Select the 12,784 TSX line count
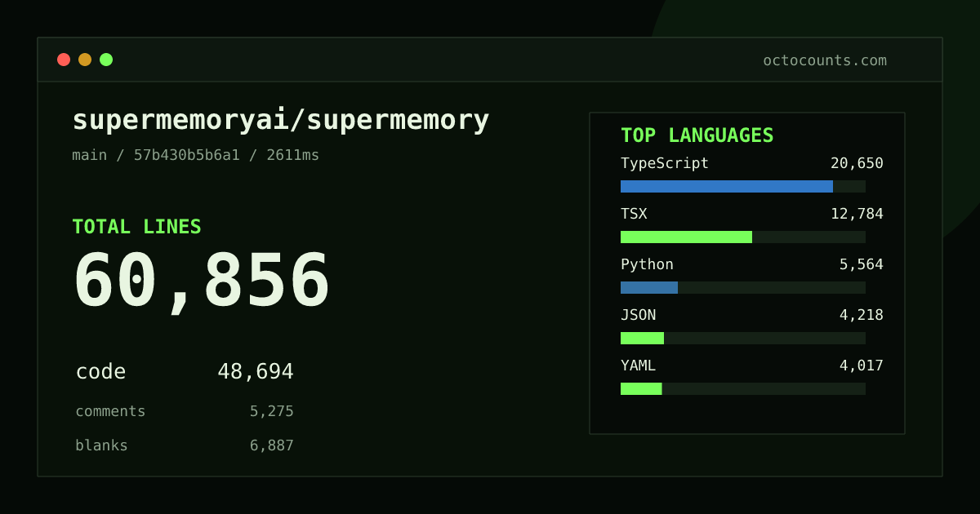 (857, 214)
